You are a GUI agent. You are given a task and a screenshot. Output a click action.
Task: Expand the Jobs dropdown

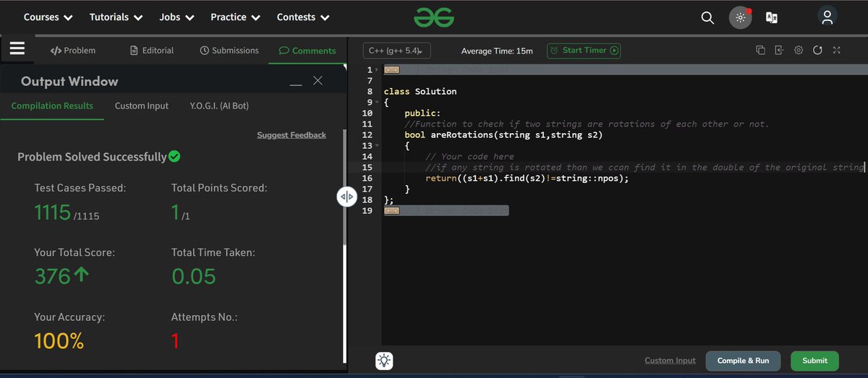[x=176, y=17]
